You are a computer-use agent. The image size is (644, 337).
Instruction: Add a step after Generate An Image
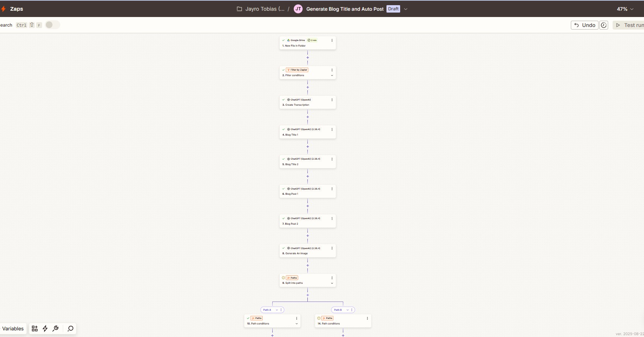click(x=307, y=265)
